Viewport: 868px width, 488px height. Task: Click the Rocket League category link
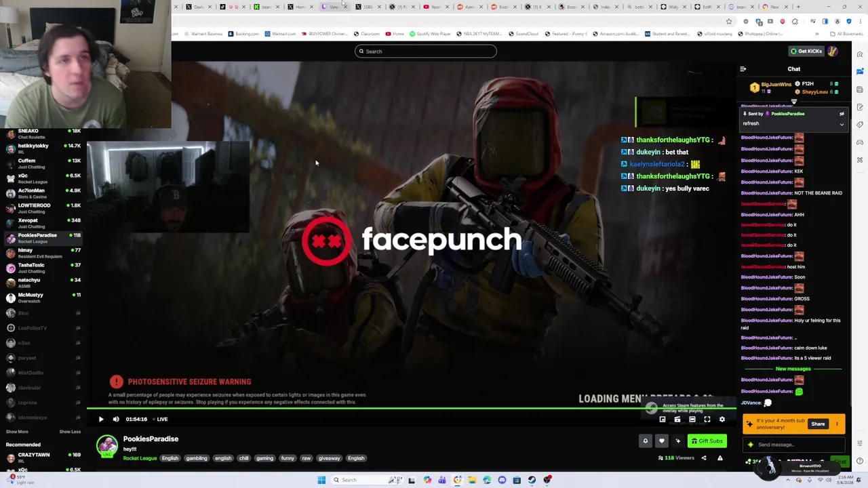click(x=140, y=458)
